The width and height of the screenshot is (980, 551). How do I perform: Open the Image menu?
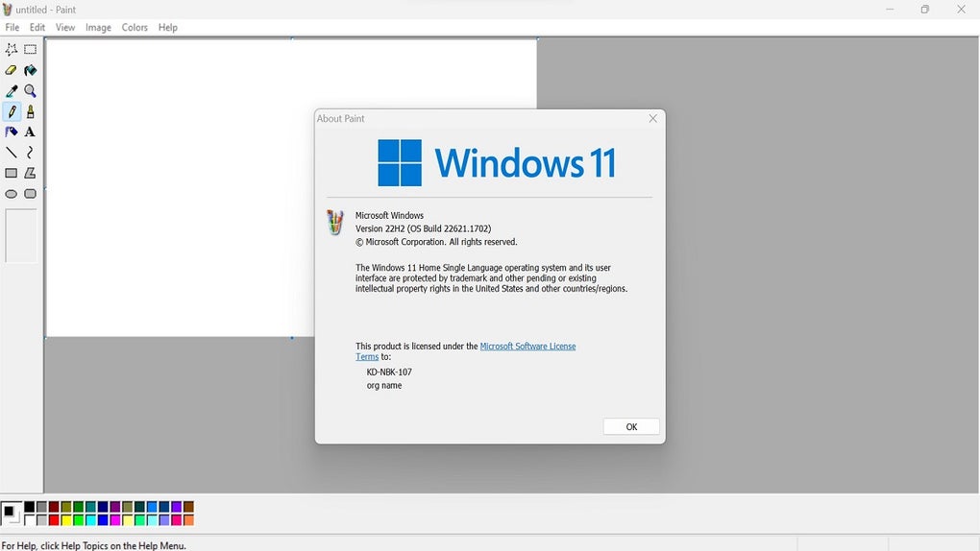[x=98, y=28]
